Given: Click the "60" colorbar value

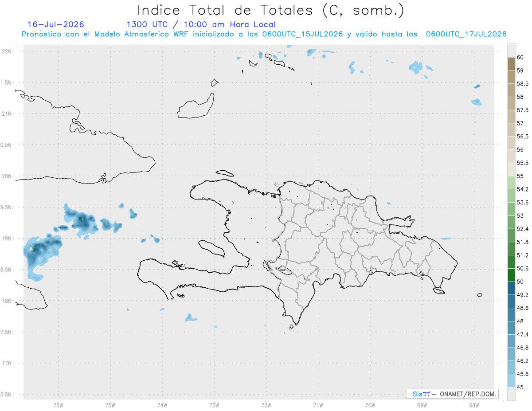Looking at the screenshot, I should click(x=520, y=57).
